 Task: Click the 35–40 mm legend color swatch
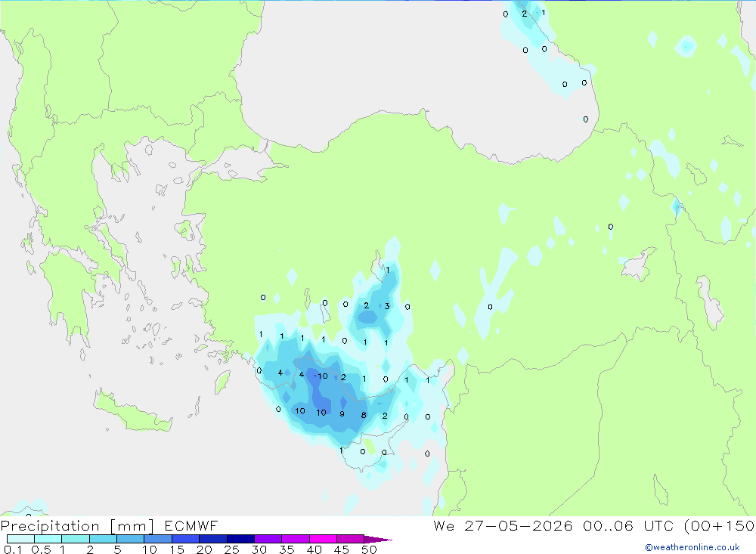tap(295, 539)
